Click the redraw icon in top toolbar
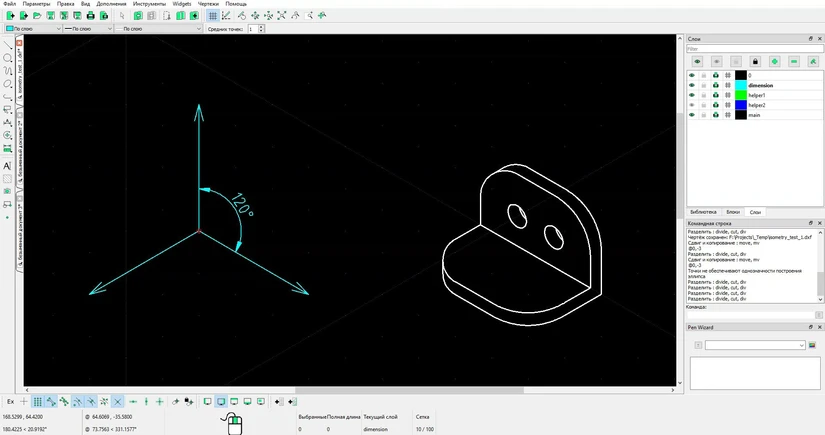 click(x=242, y=16)
